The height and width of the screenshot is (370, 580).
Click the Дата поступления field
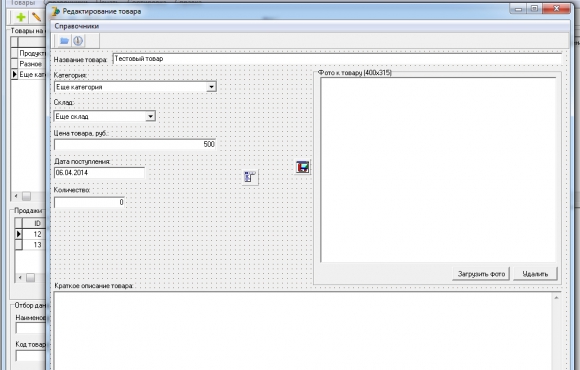[100, 173]
